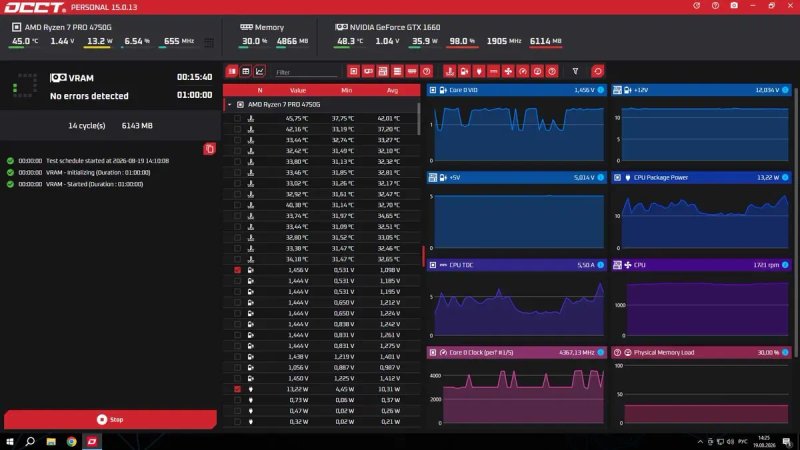Screen dimensions: 800x450
Task: Sort sensors by the Min column
Action: [346, 90]
